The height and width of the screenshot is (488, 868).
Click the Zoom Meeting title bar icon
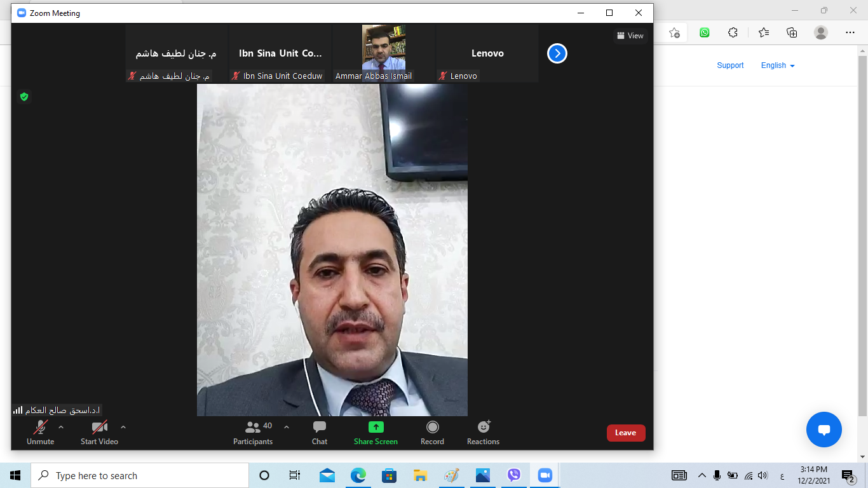pos(22,13)
